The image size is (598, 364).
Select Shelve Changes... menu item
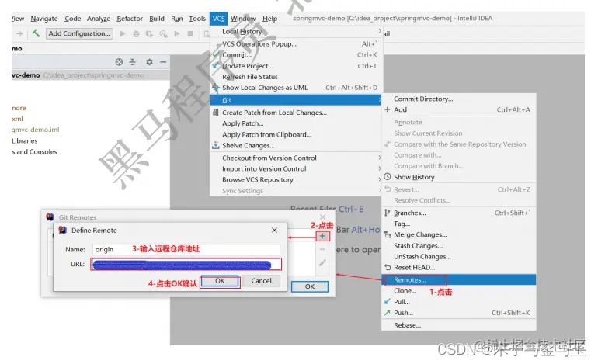[x=297, y=145]
